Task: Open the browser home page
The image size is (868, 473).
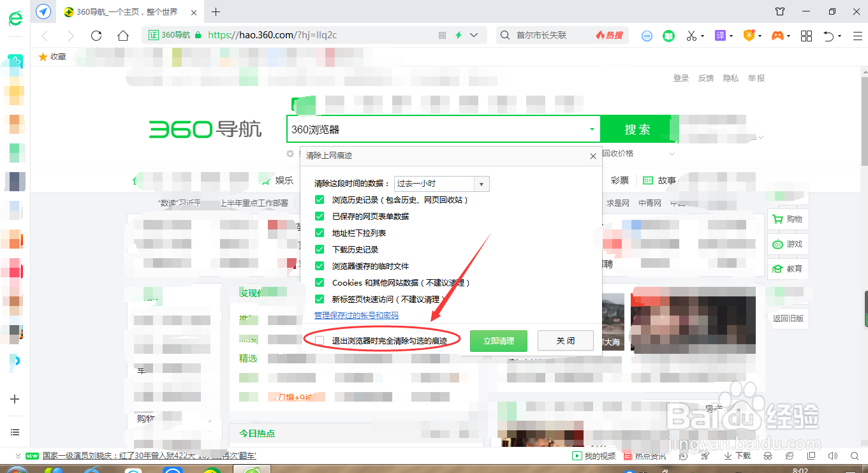Action: [x=123, y=36]
